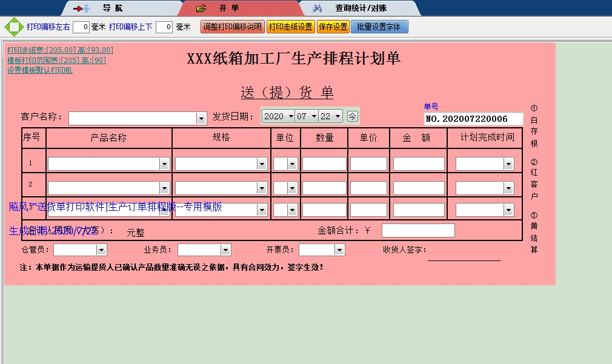
Task: Click the open folder icon on 开单 tab
Action: click(x=201, y=8)
